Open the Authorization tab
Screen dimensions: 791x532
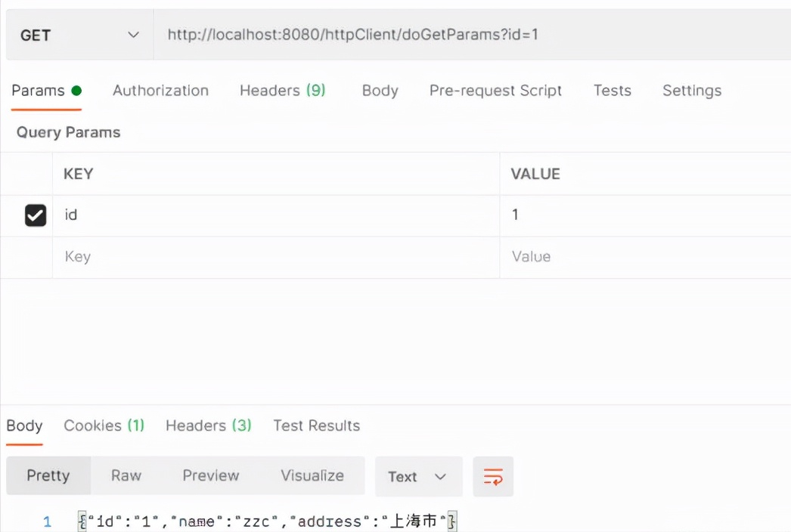[x=160, y=91]
